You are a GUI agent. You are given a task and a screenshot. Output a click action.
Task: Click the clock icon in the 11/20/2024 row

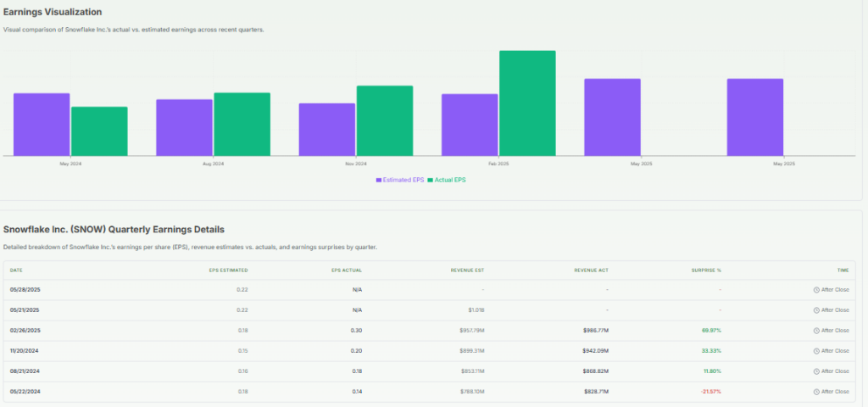click(x=816, y=350)
